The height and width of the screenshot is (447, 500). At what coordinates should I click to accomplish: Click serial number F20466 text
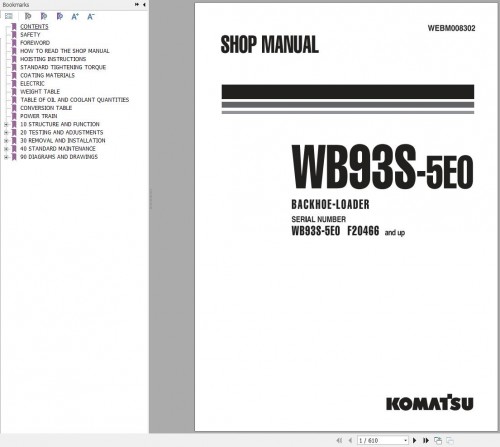(x=363, y=231)
